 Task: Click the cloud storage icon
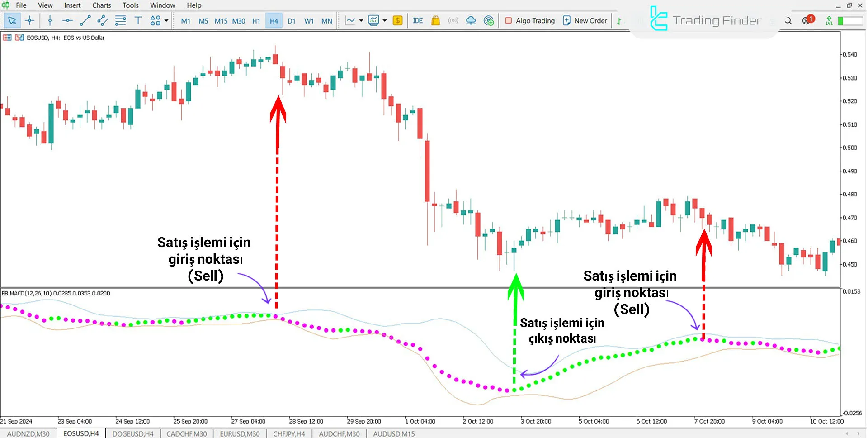click(x=471, y=20)
